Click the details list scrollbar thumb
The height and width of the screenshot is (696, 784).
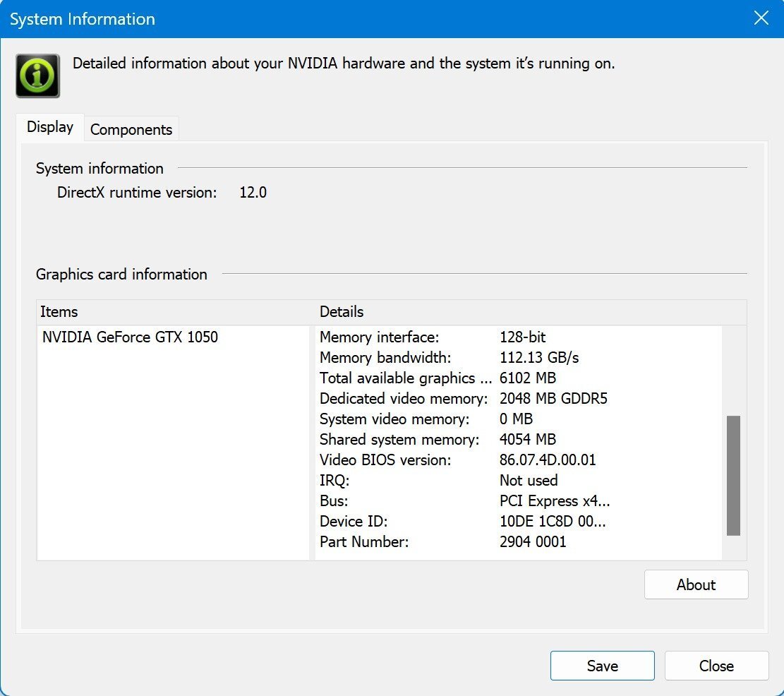733,476
